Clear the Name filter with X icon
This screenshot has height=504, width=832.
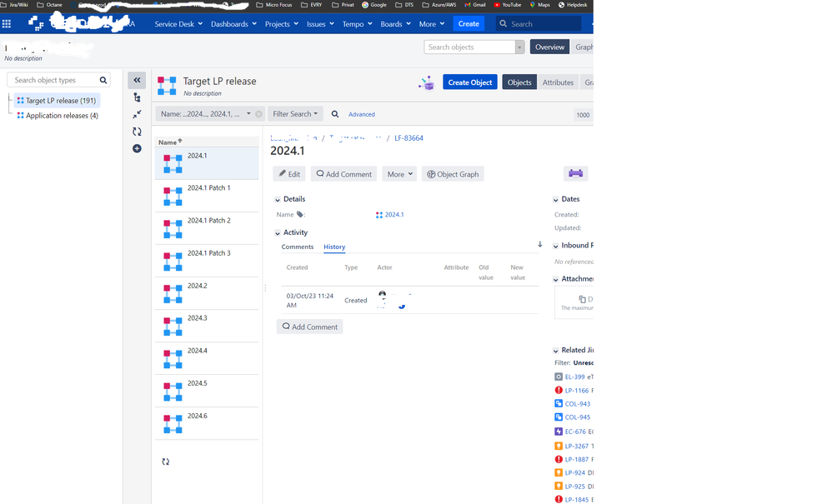click(x=258, y=114)
